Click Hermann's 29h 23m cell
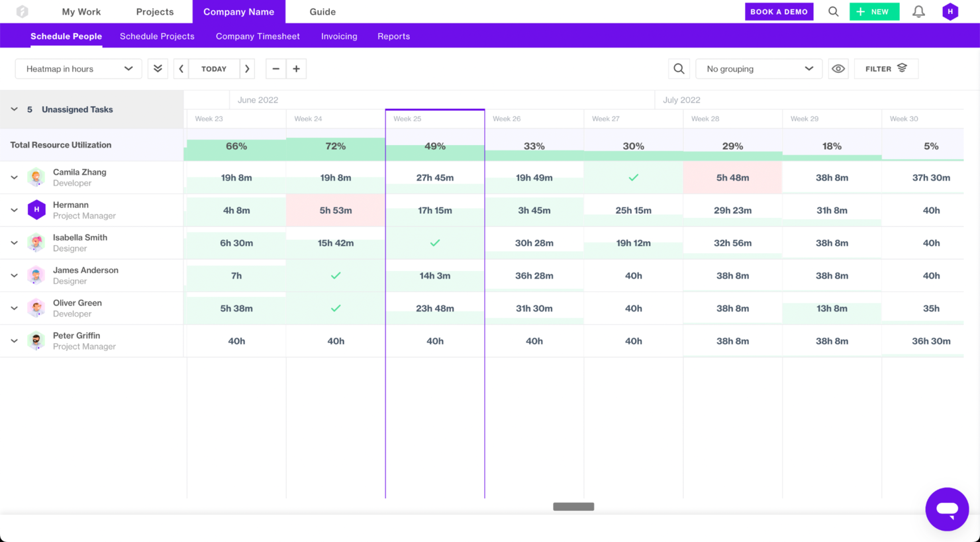Screen dimensions: 980x542 (732, 210)
